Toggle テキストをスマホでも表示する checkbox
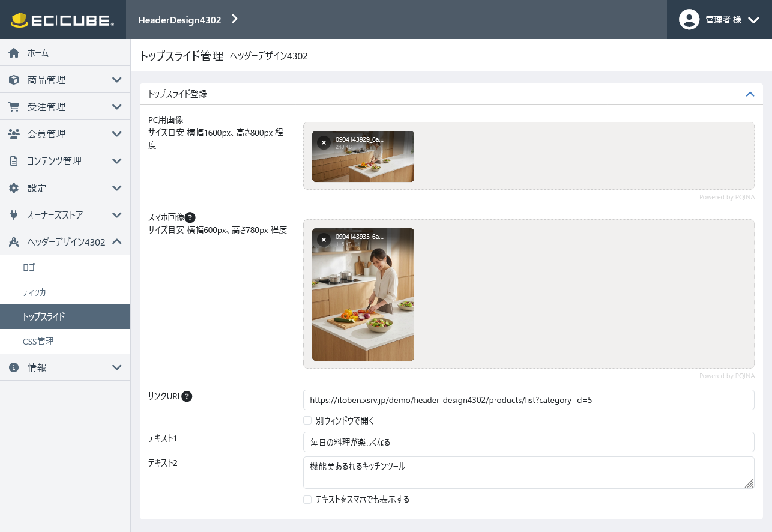772x532 pixels. (x=307, y=499)
